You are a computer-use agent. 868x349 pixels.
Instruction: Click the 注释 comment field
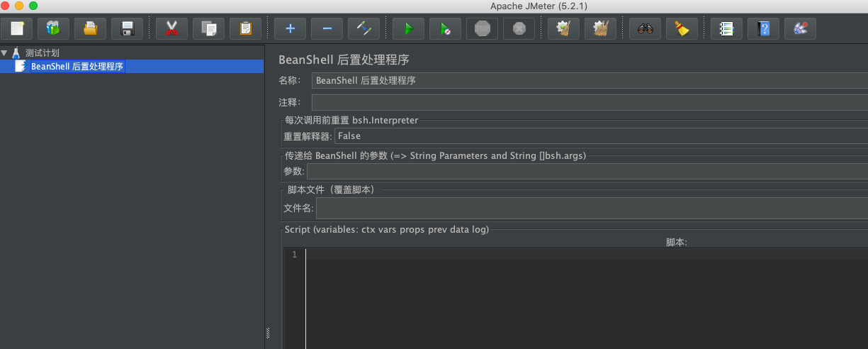pyautogui.click(x=590, y=102)
